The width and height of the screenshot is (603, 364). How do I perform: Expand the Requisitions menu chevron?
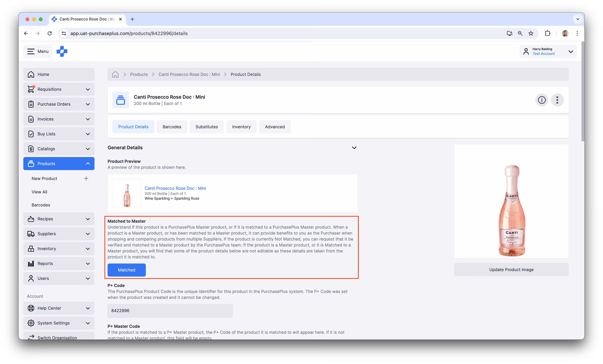(88, 89)
